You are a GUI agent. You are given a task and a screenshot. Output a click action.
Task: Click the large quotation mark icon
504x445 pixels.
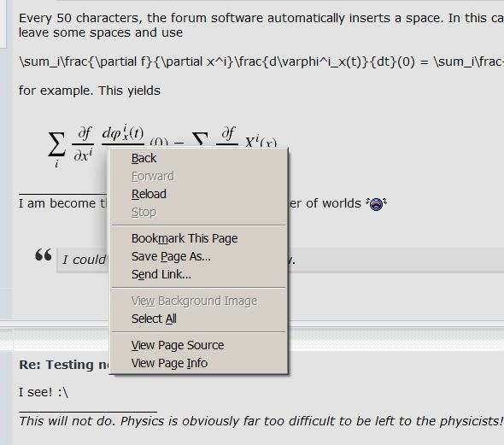click(44, 255)
